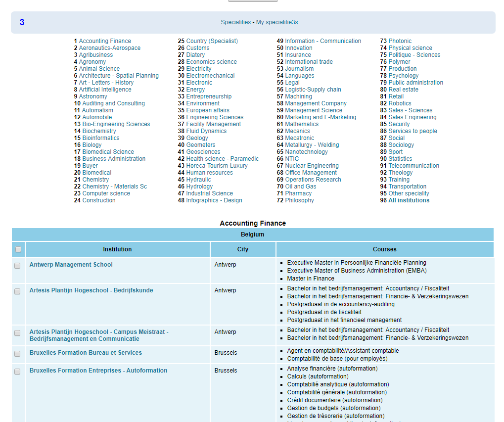Viewport: 504px width, 422px height.
Task: Open the Accounting Finance speciality
Action: pyautogui.click(x=105, y=41)
